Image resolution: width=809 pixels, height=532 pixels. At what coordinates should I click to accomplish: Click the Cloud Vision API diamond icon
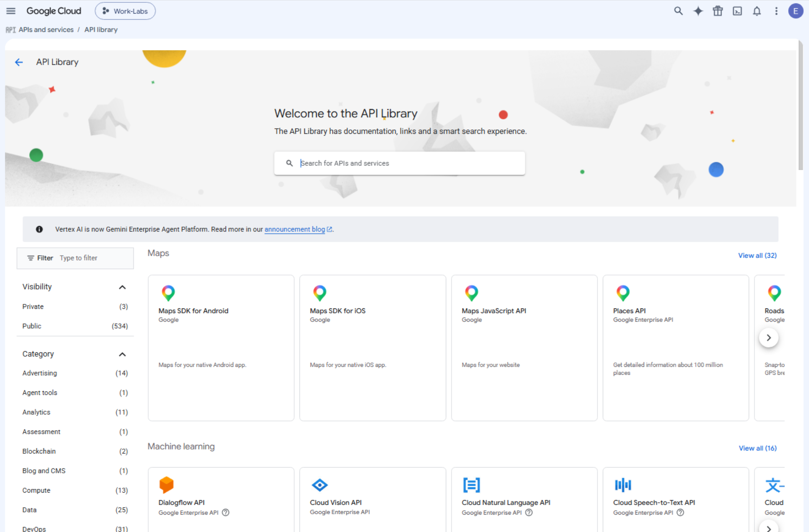click(x=320, y=485)
